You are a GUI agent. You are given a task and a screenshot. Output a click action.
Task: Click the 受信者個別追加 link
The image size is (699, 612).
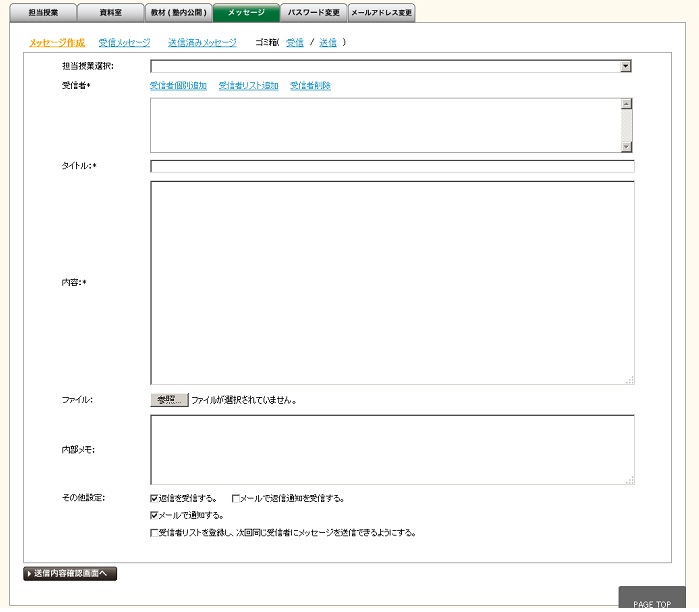click(178, 86)
